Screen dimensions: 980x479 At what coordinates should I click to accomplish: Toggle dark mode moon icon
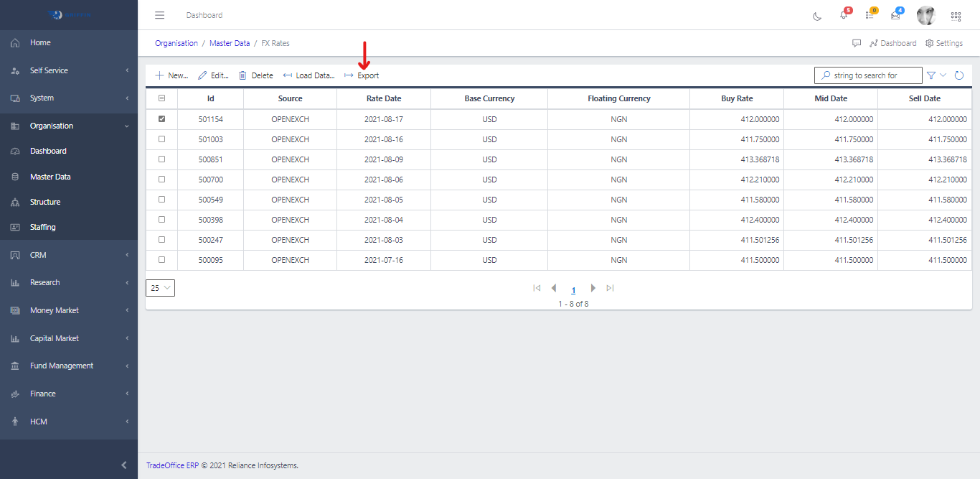[817, 16]
